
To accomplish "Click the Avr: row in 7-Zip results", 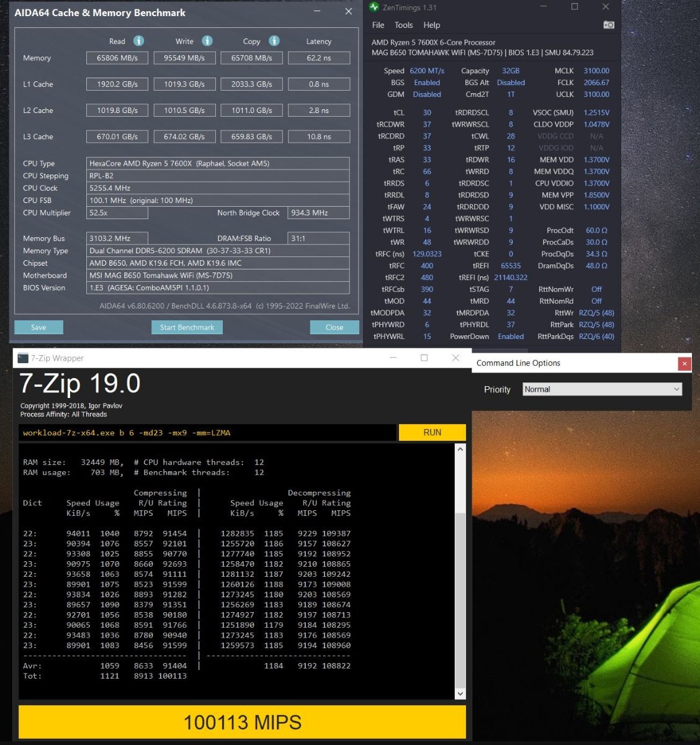I will pyautogui.click(x=187, y=666).
